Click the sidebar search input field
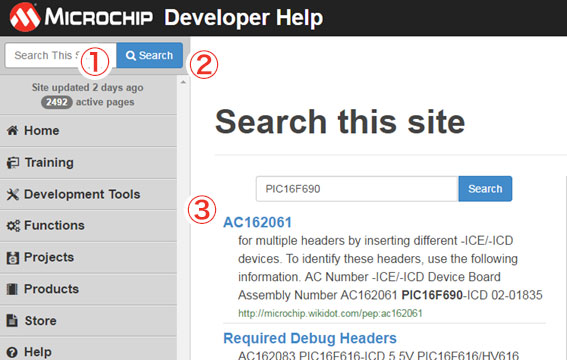Image resolution: width=567 pixels, height=360 pixels. (61, 55)
